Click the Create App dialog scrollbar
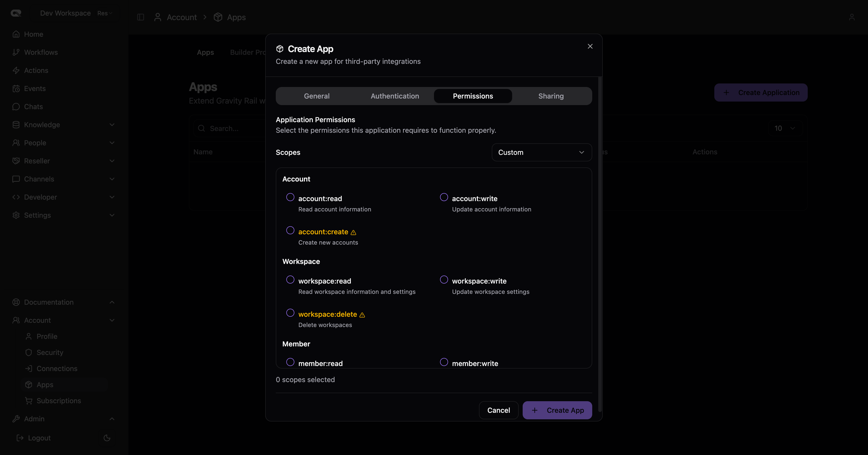The image size is (868, 455). click(600, 245)
